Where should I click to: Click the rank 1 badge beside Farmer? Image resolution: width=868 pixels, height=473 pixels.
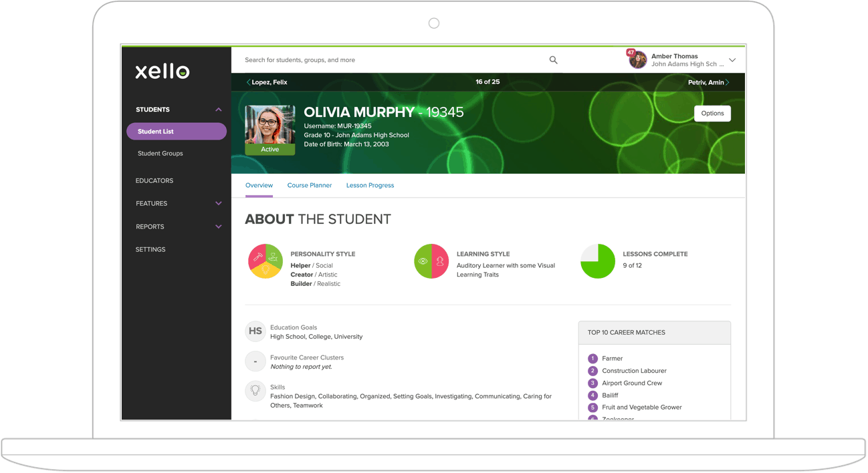point(592,358)
